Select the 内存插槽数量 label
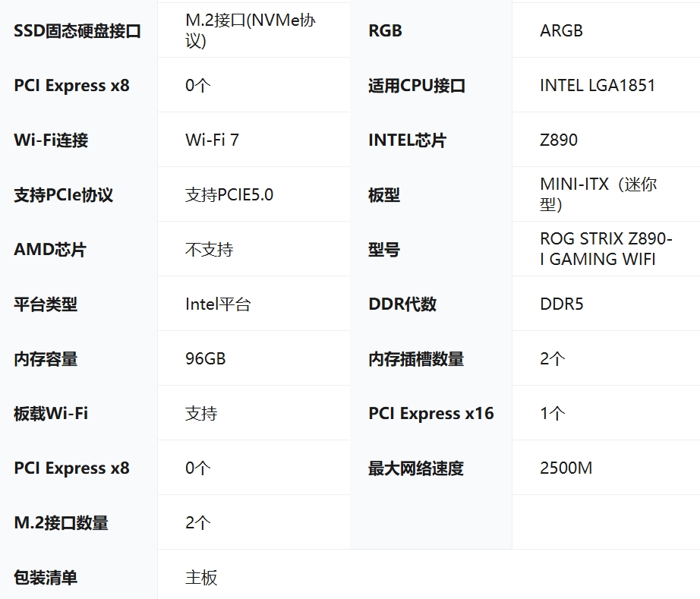700x599 pixels. 416,359
